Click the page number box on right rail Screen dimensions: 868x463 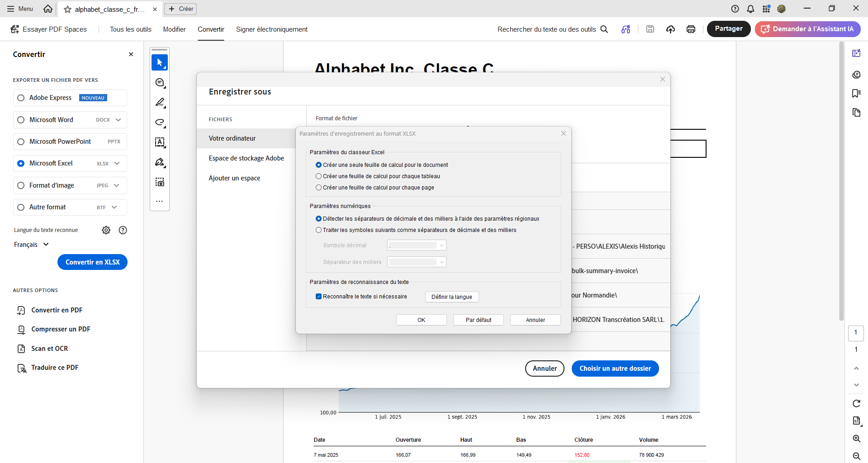(856, 333)
